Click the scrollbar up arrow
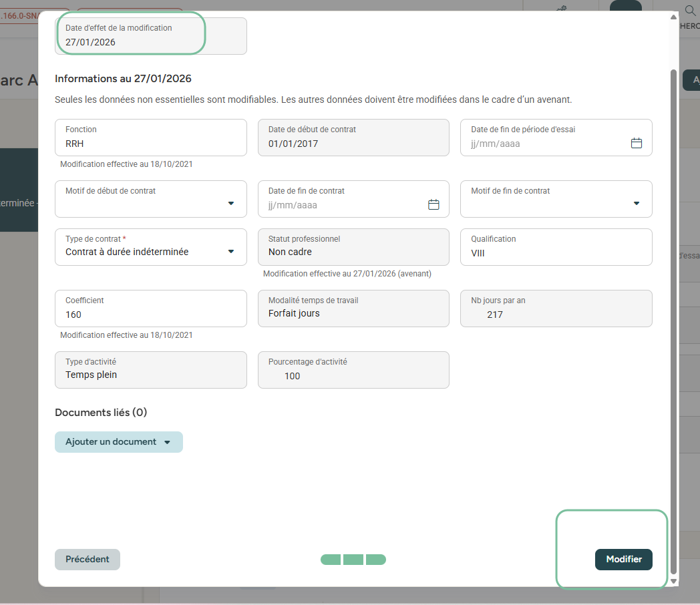The width and height of the screenshot is (700, 605). pos(673,17)
